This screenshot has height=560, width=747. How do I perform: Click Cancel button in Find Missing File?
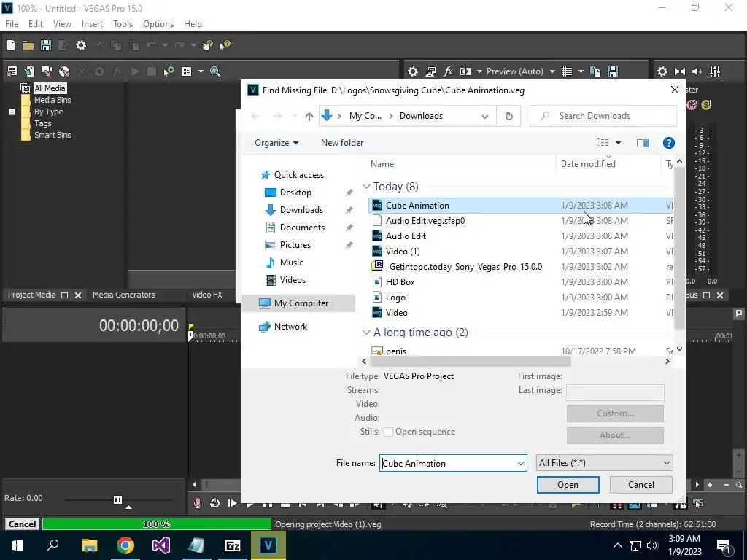click(640, 485)
